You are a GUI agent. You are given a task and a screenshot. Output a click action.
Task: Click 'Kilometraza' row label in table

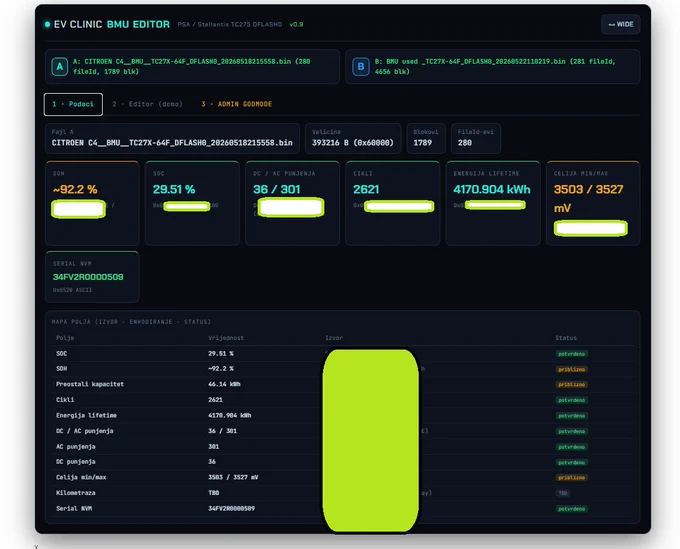[x=75, y=493]
